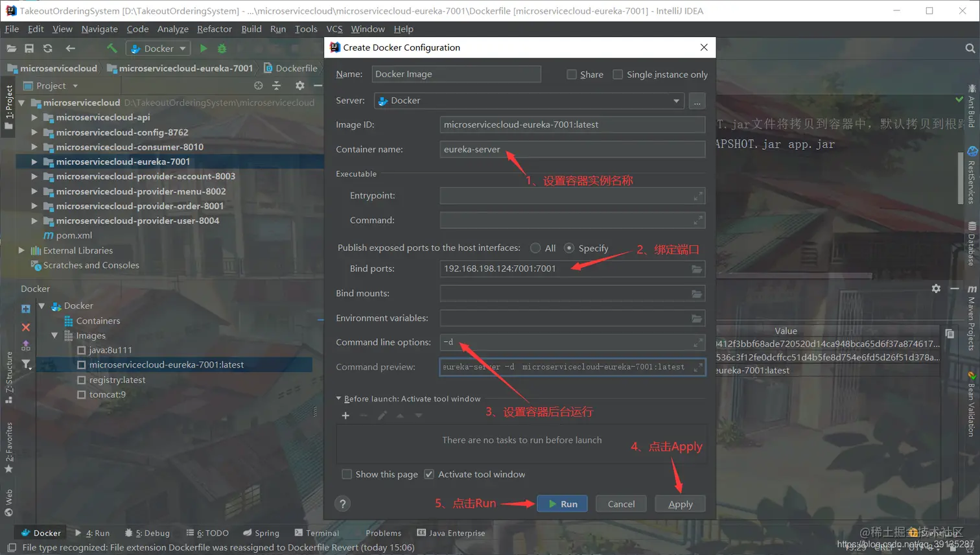The image size is (980, 555).
Task: Expand the Entrypoint field editor icon
Action: coord(697,196)
